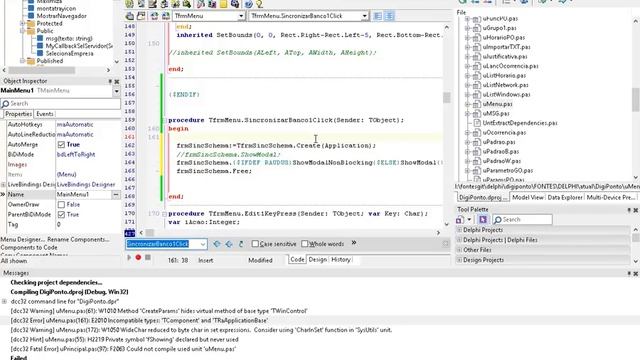Screen dimensions: 640x360
Task: Click the project file tree vertical scrollbar
Action: tap(636, 100)
